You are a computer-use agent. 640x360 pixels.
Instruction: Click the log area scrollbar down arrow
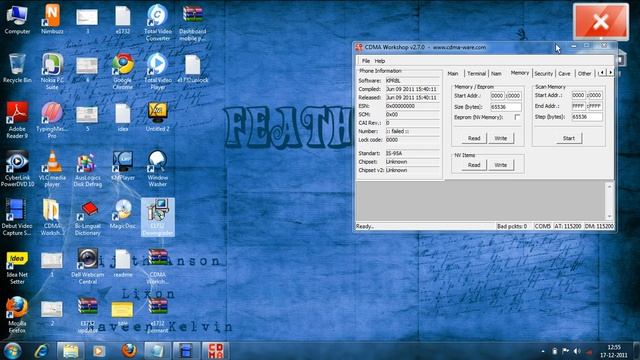click(x=609, y=216)
